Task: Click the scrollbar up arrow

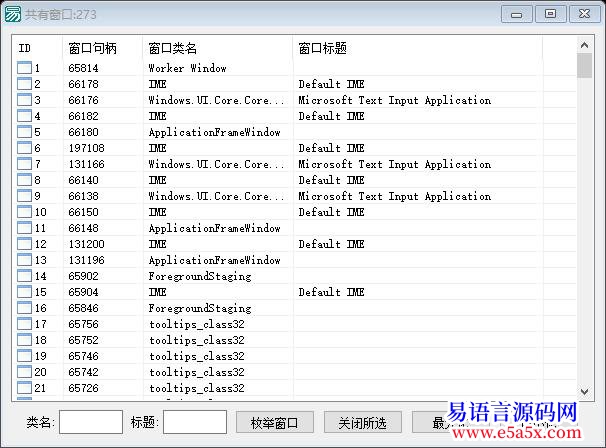Action: 584,45
